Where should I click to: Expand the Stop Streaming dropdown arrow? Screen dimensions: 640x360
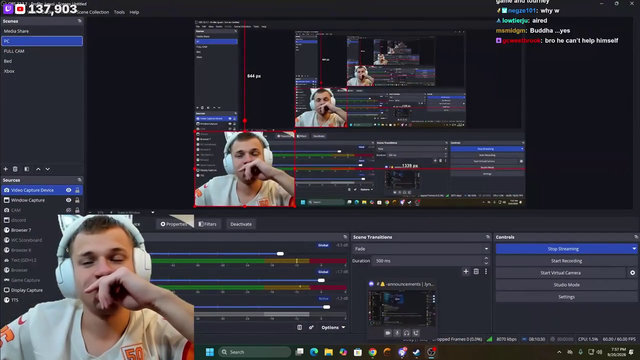click(x=634, y=249)
